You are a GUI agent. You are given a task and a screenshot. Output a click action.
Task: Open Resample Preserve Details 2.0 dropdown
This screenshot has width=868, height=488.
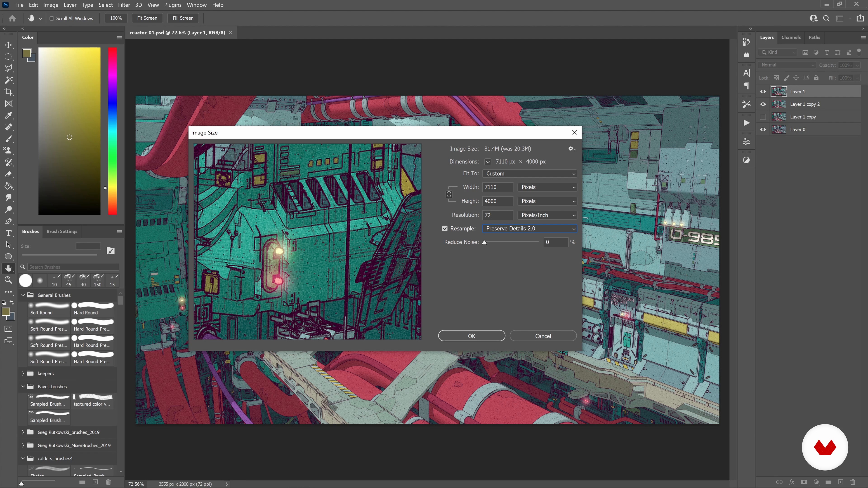[x=530, y=229]
